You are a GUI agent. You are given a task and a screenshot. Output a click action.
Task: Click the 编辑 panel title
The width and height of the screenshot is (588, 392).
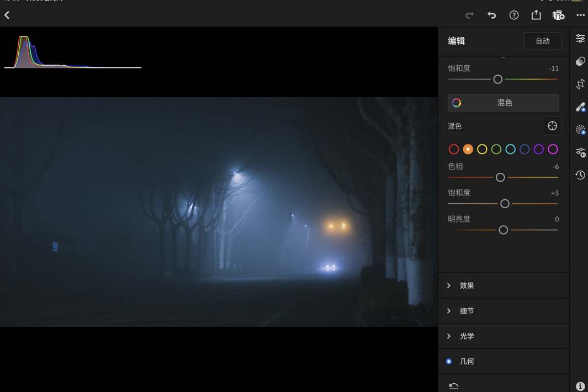click(457, 41)
